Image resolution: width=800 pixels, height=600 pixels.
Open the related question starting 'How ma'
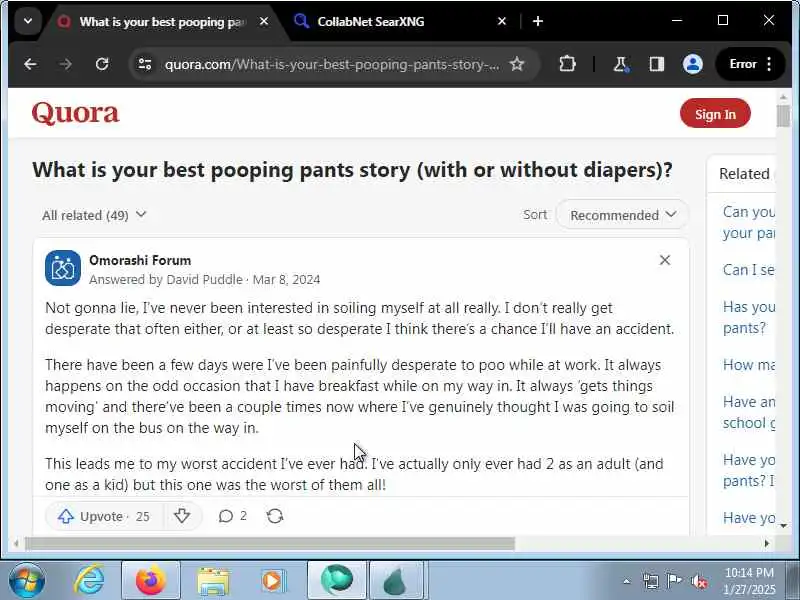click(x=748, y=365)
